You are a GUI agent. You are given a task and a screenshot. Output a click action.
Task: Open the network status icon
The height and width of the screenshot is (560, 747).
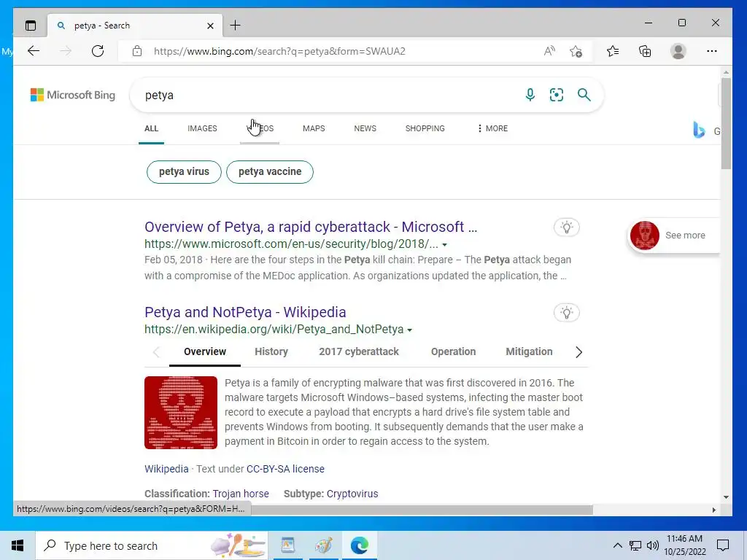[635, 545]
